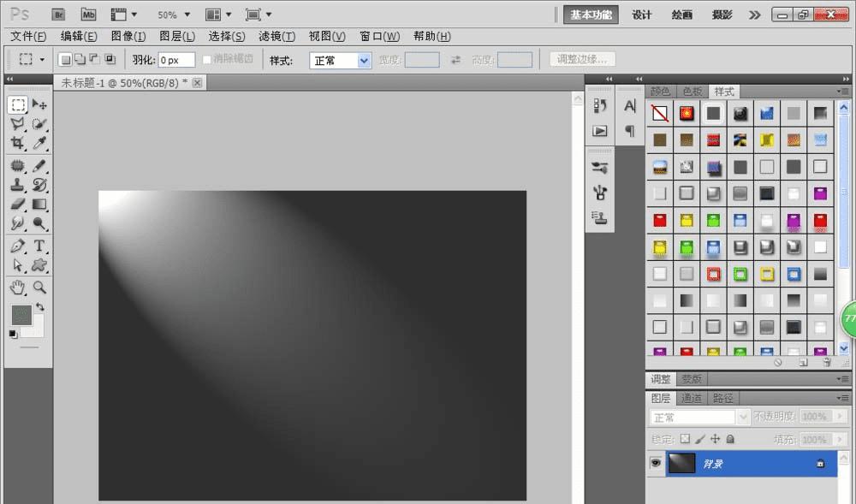Open the 滤镜(T) menu
The image size is (856, 504).
click(276, 37)
